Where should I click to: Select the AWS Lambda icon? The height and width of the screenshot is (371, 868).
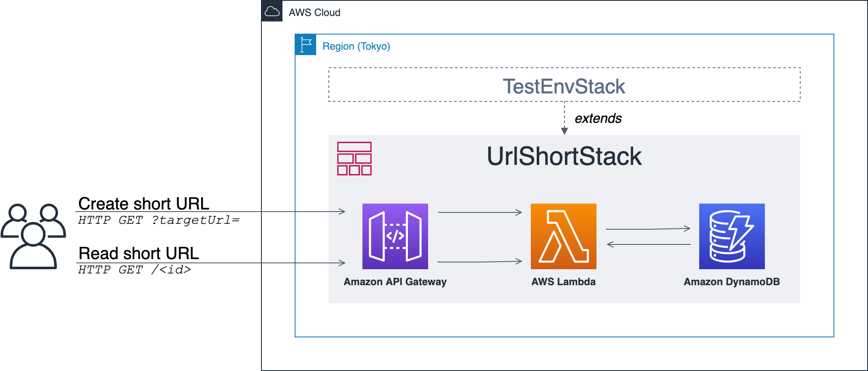564,236
